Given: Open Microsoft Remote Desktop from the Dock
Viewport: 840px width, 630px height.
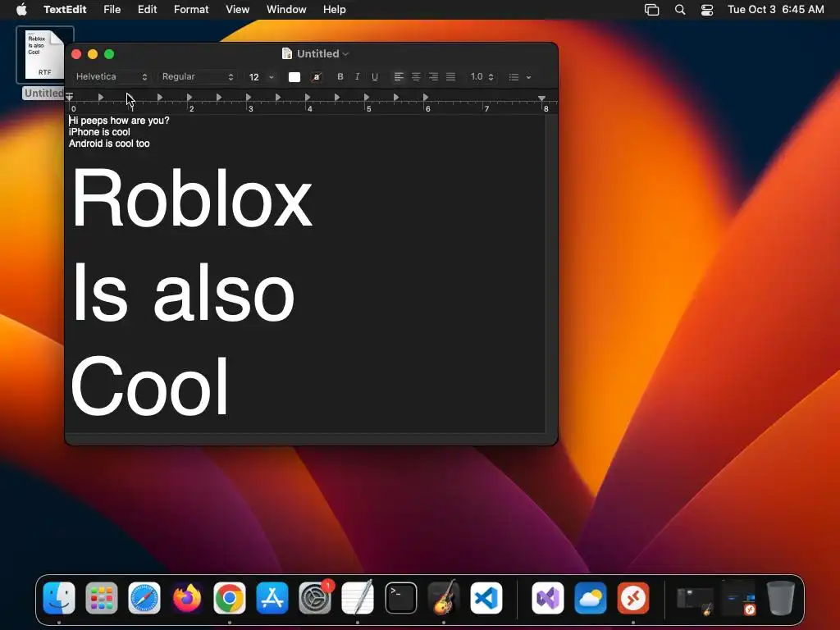Looking at the screenshot, I should [x=633, y=598].
